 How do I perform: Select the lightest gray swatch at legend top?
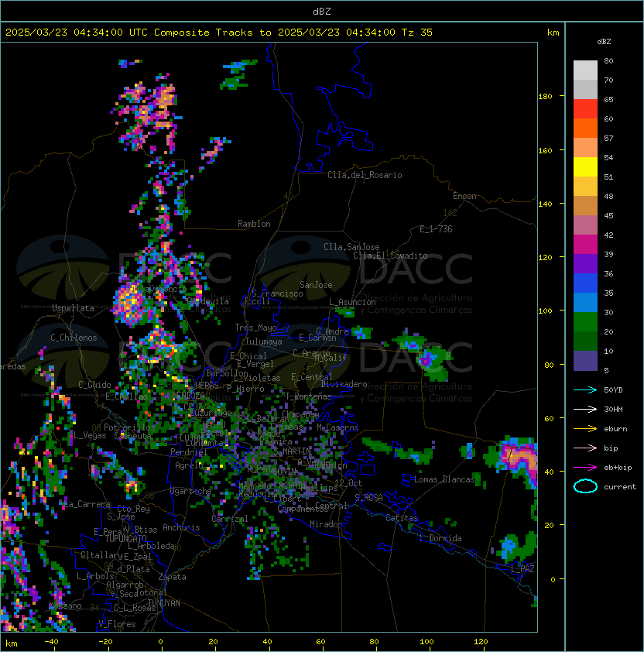coord(585,70)
